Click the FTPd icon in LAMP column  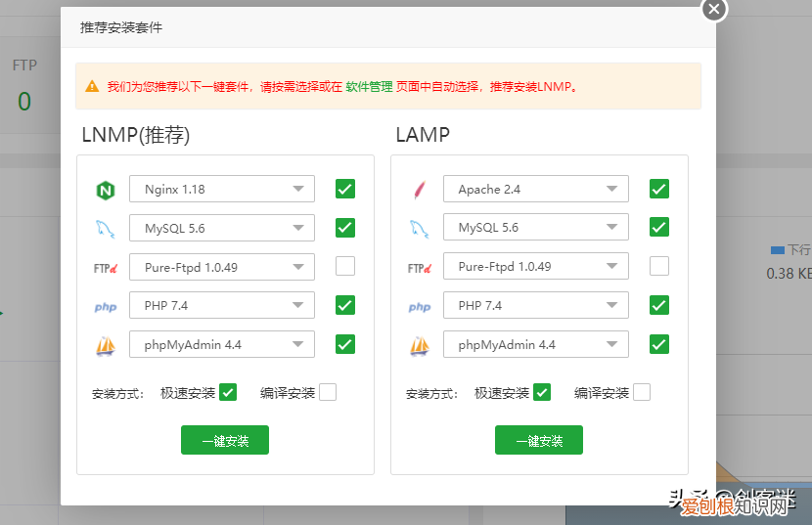click(x=420, y=268)
